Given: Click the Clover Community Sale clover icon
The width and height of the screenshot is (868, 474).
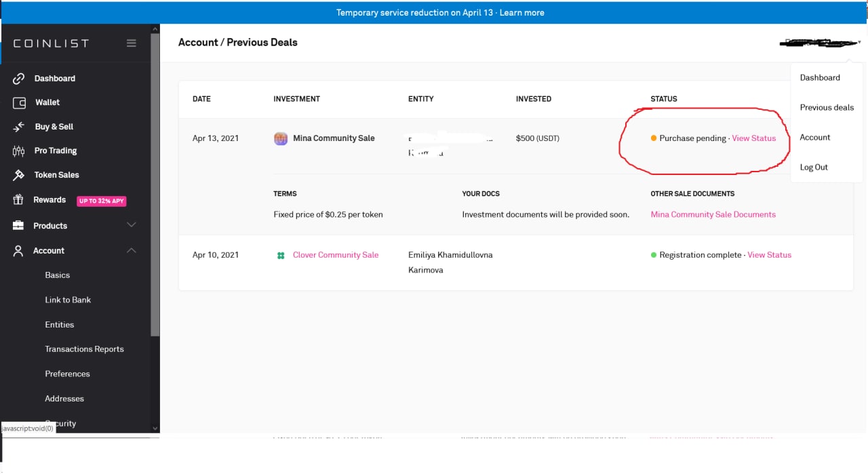Looking at the screenshot, I should 281,256.
